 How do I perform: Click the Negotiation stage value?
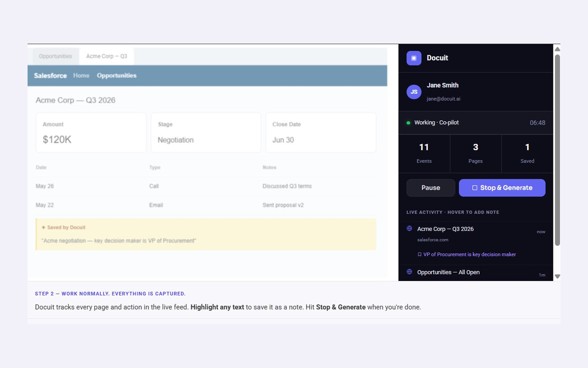175,140
